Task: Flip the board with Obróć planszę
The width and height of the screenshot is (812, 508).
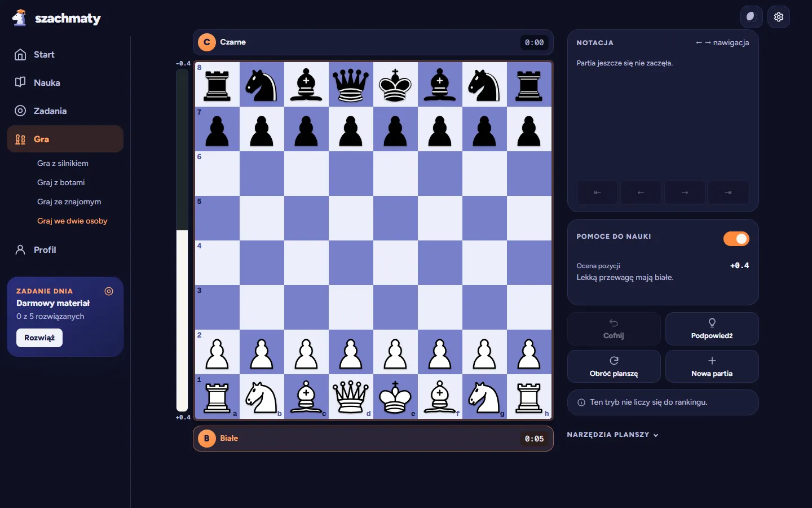Action: click(x=614, y=366)
